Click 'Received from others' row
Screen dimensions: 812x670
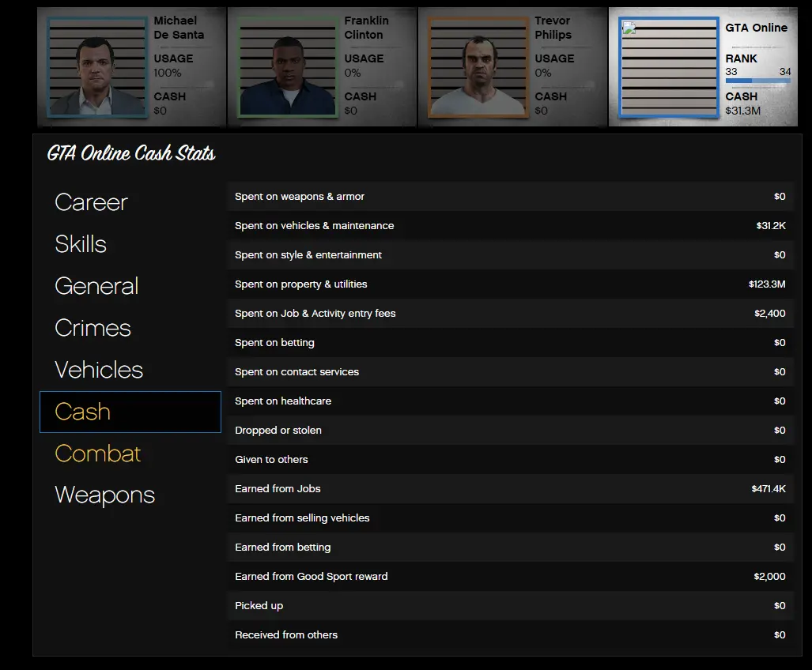[x=510, y=634]
